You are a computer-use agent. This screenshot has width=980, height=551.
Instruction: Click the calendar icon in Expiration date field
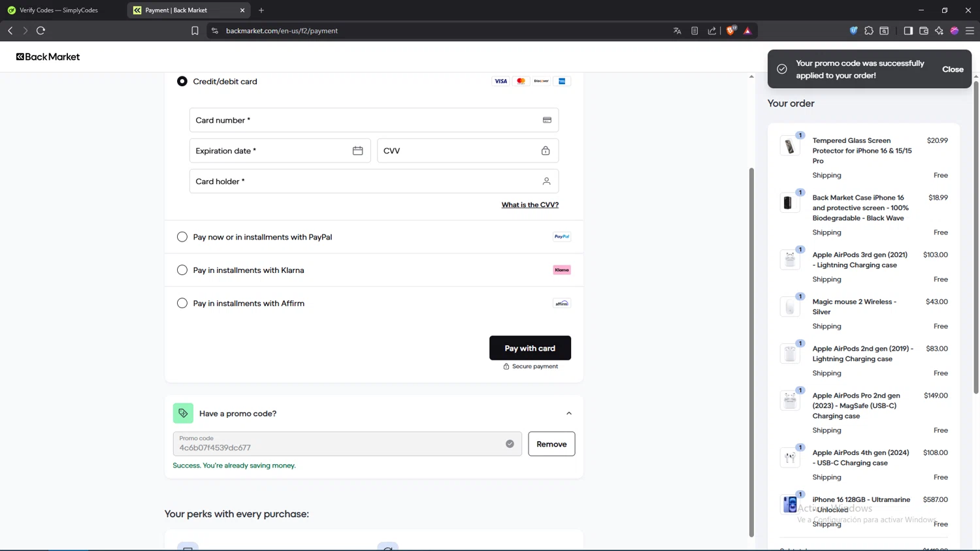pyautogui.click(x=357, y=151)
